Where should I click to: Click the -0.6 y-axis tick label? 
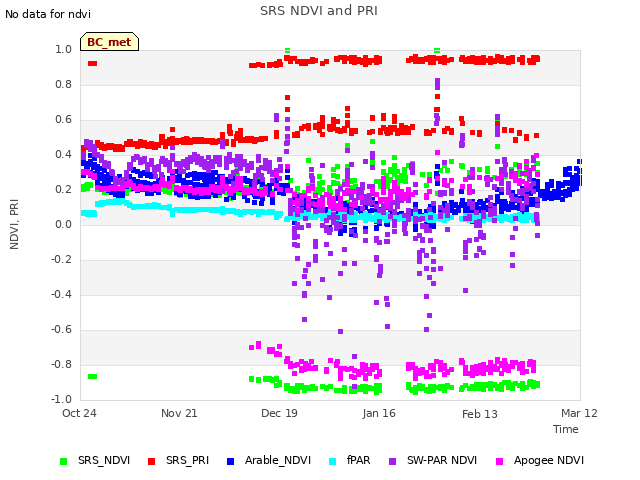click(61, 329)
